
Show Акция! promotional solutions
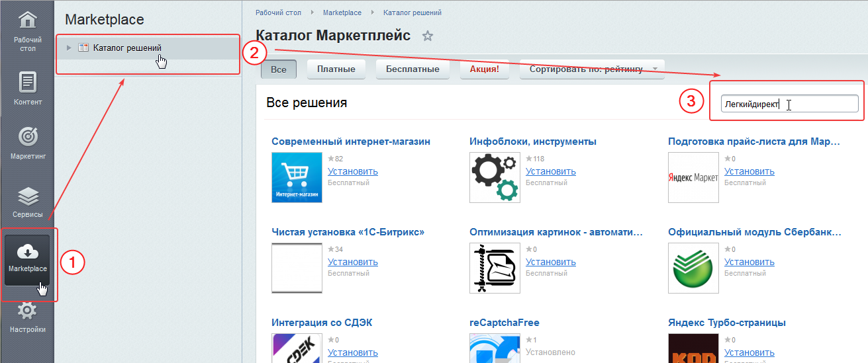click(x=484, y=69)
